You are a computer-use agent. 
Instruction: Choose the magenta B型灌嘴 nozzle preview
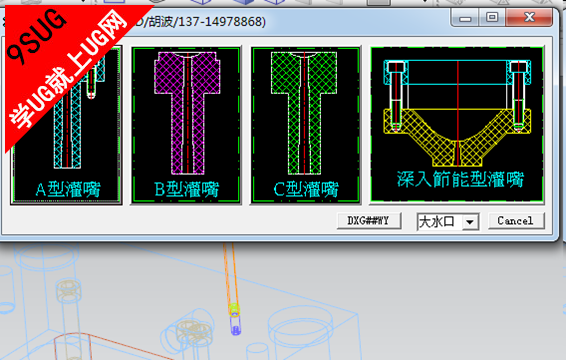tap(186, 125)
